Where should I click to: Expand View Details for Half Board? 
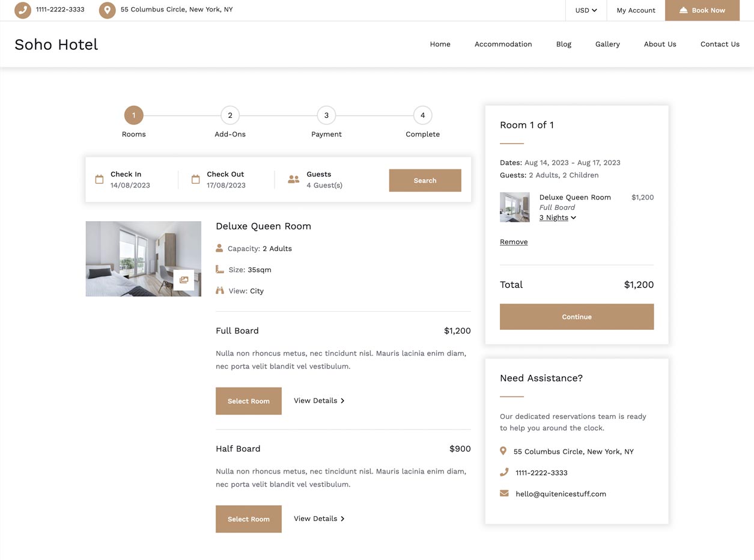tap(319, 519)
